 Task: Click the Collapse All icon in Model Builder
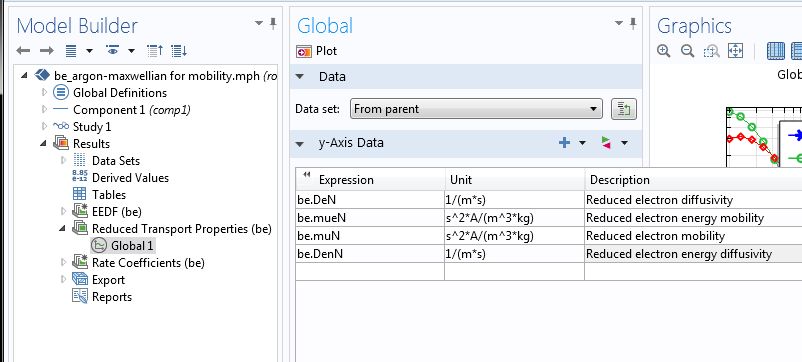pyautogui.click(x=154, y=51)
